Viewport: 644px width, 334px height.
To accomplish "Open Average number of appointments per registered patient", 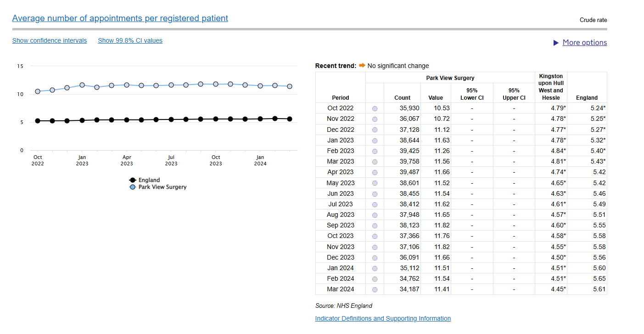I will pos(120,18).
